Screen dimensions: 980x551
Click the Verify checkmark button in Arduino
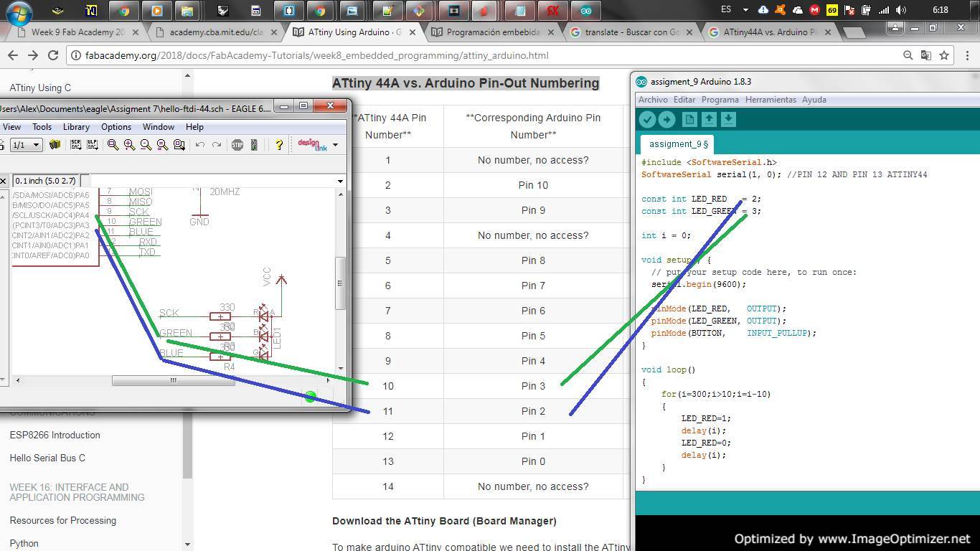[647, 120]
